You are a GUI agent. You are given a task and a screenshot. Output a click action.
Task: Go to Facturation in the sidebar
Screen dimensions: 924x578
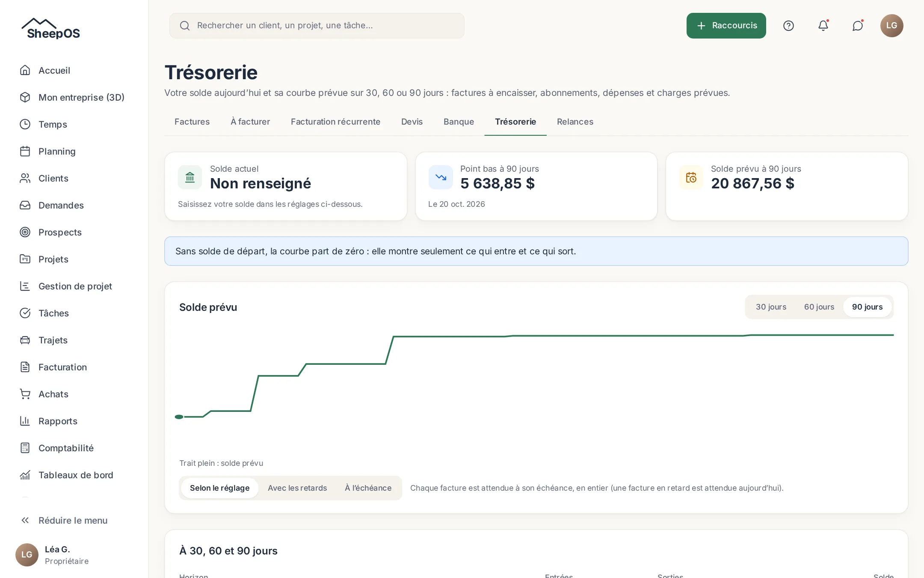point(74,367)
